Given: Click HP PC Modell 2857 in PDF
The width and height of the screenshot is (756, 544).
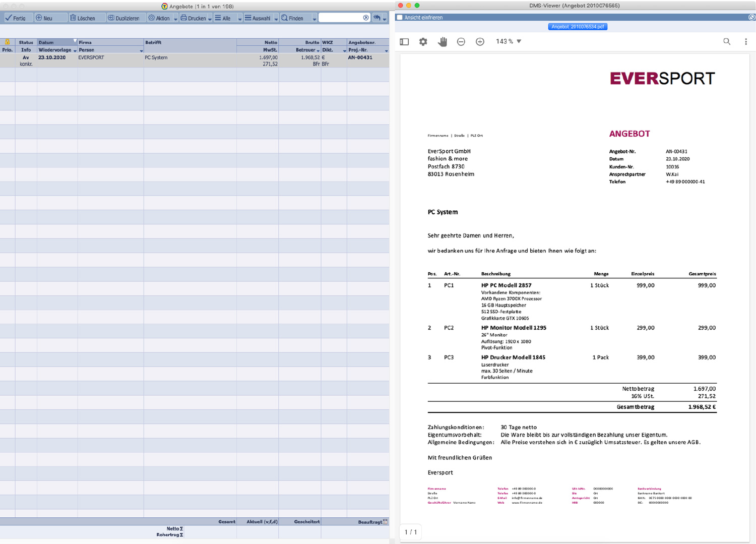Looking at the screenshot, I should click(506, 285).
